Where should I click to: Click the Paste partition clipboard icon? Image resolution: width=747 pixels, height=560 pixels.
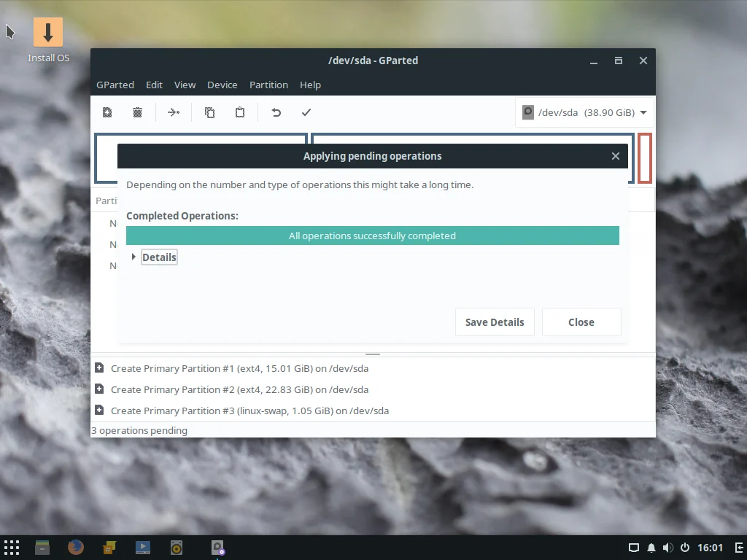tap(240, 112)
